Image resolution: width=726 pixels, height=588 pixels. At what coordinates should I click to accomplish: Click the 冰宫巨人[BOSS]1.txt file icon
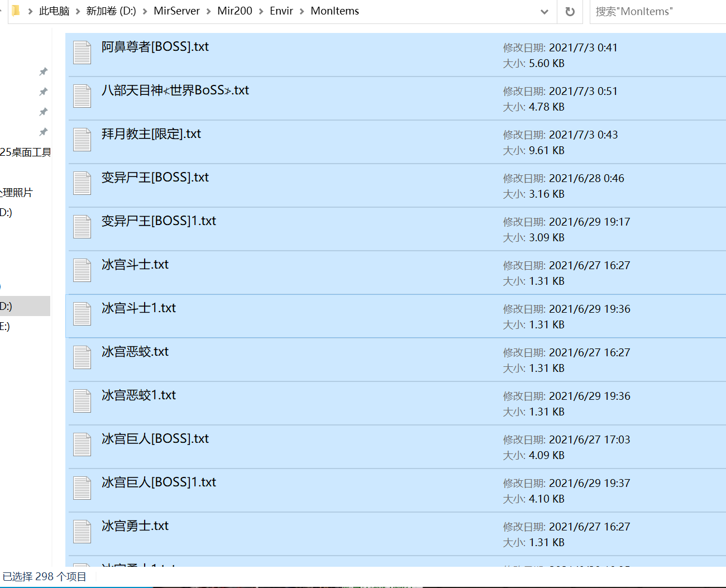82,488
